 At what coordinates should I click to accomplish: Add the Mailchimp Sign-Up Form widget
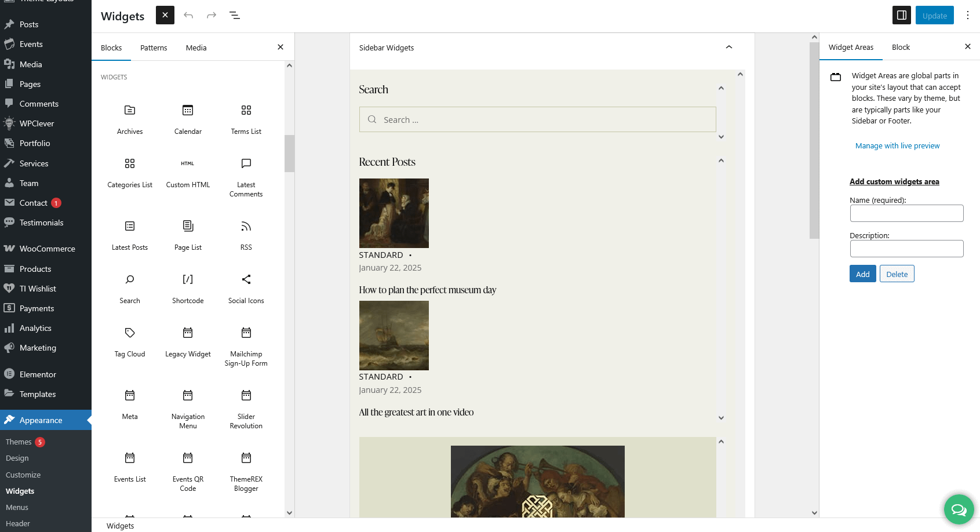[x=246, y=346]
